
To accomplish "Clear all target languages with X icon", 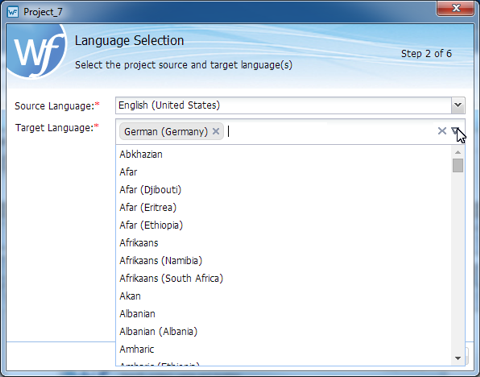I will pos(442,131).
